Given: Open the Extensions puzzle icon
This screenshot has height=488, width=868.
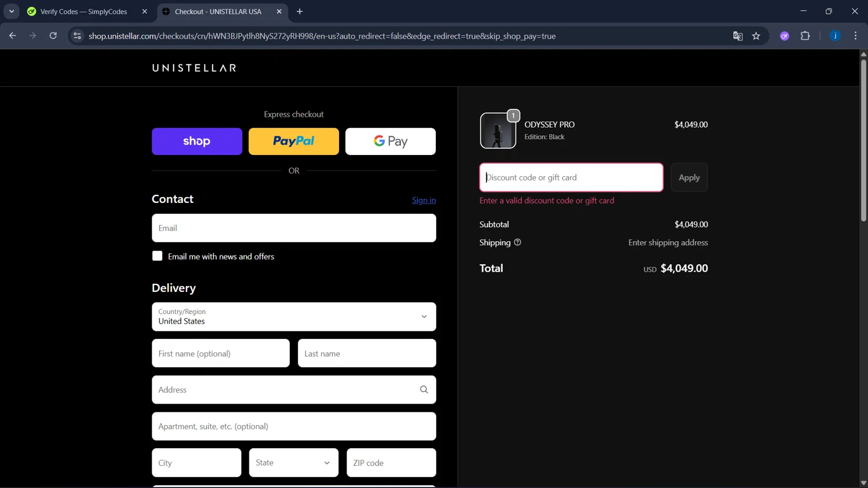Looking at the screenshot, I should (805, 36).
